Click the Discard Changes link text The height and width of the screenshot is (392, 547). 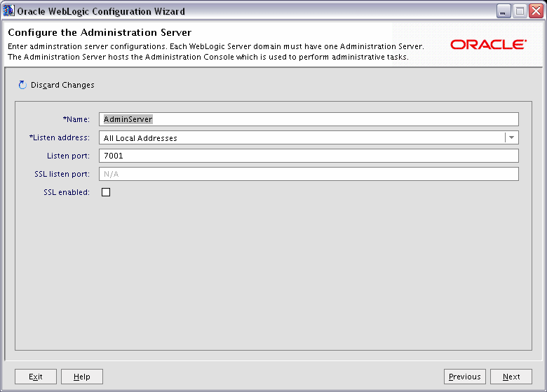point(62,85)
